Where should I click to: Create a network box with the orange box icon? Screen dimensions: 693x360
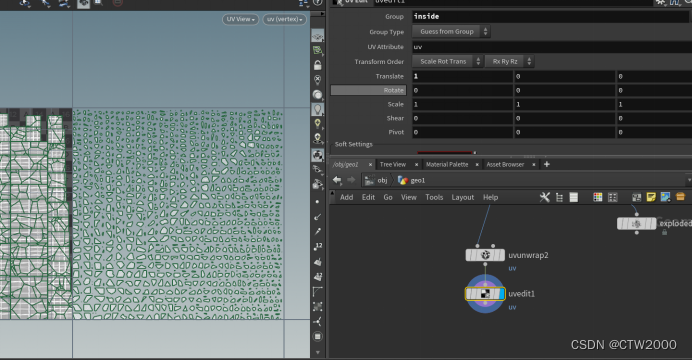680,197
